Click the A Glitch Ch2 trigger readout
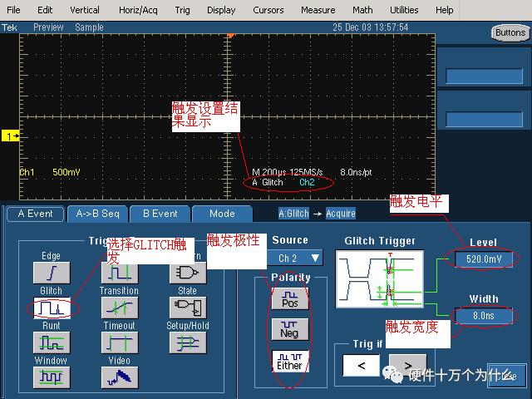The height and width of the screenshot is (399, 532). point(283,183)
